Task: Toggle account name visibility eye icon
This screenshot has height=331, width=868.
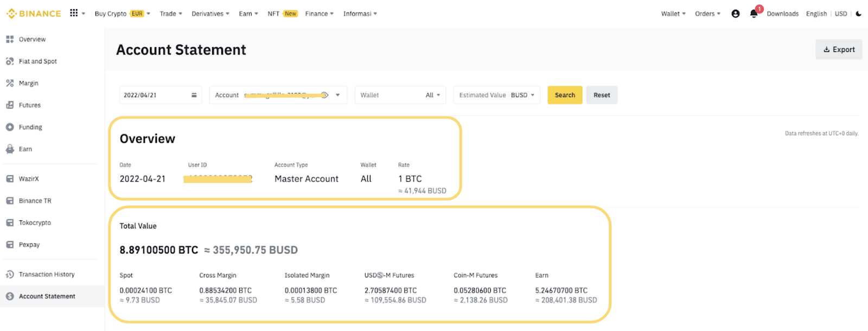Action: (324, 95)
